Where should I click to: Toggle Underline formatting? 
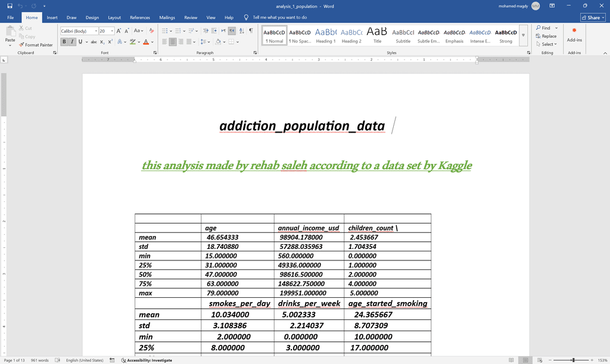click(80, 42)
